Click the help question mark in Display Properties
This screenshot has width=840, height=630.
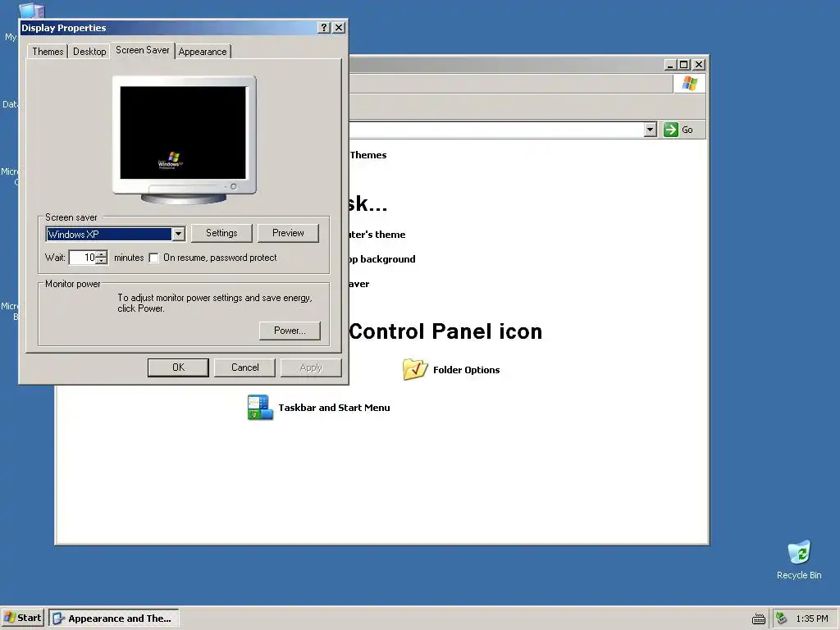[x=323, y=28]
